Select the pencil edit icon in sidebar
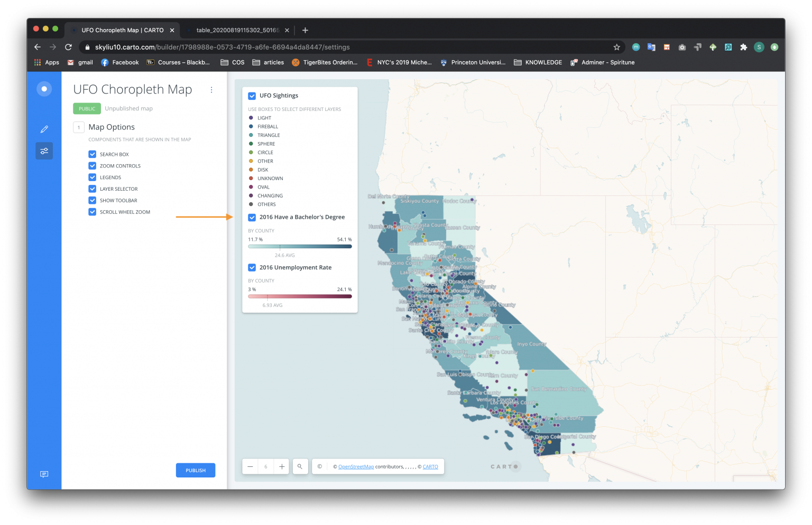812x525 pixels. pos(44,129)
